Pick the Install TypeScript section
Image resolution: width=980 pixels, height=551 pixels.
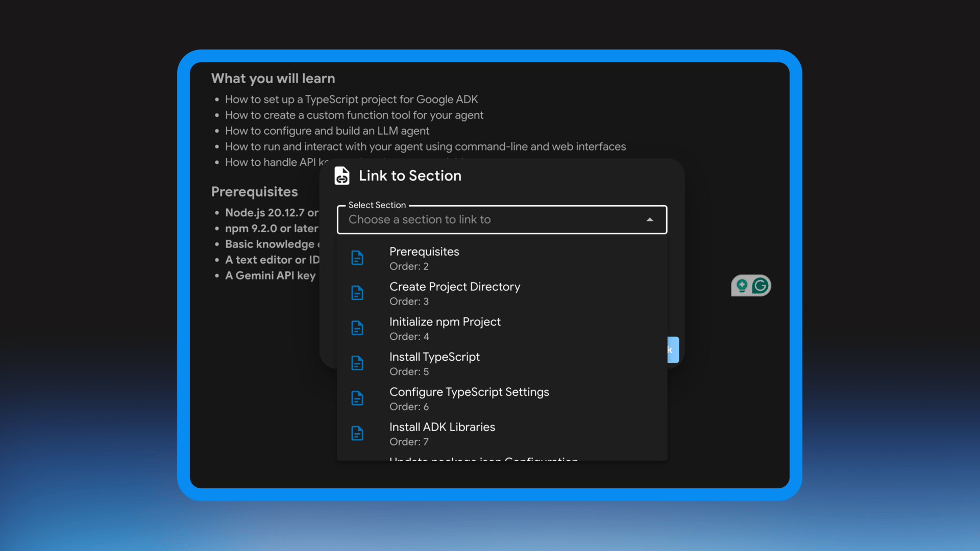(x=434, y=363)
